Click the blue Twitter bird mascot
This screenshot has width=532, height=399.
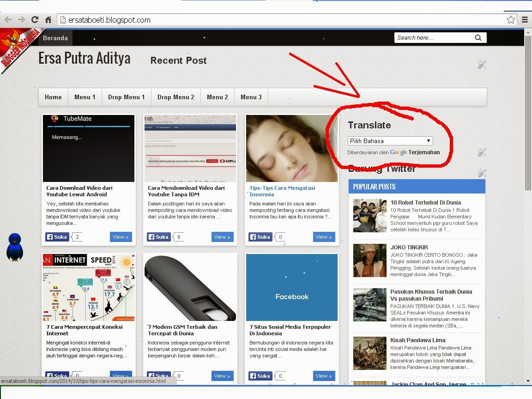15,247
